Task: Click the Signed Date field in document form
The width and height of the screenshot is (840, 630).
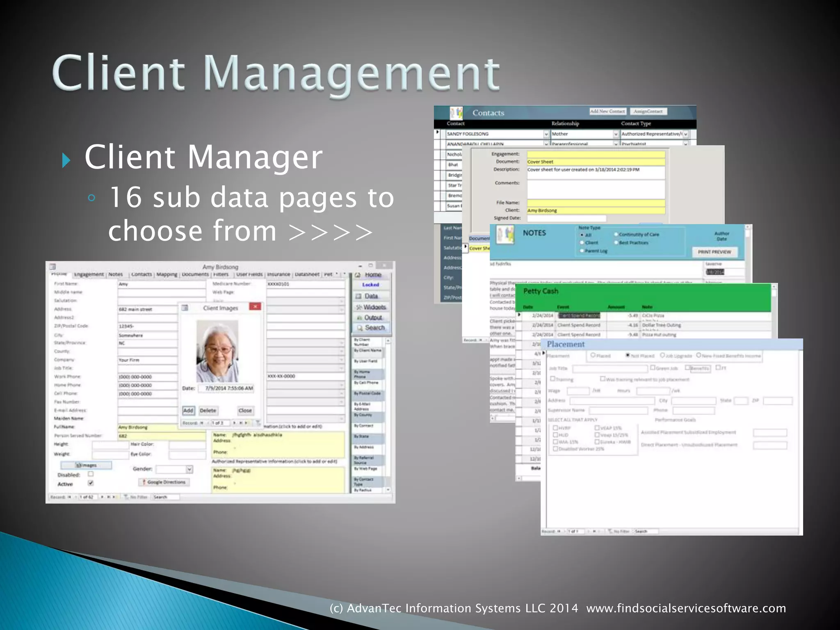Action: coord(566,218)
